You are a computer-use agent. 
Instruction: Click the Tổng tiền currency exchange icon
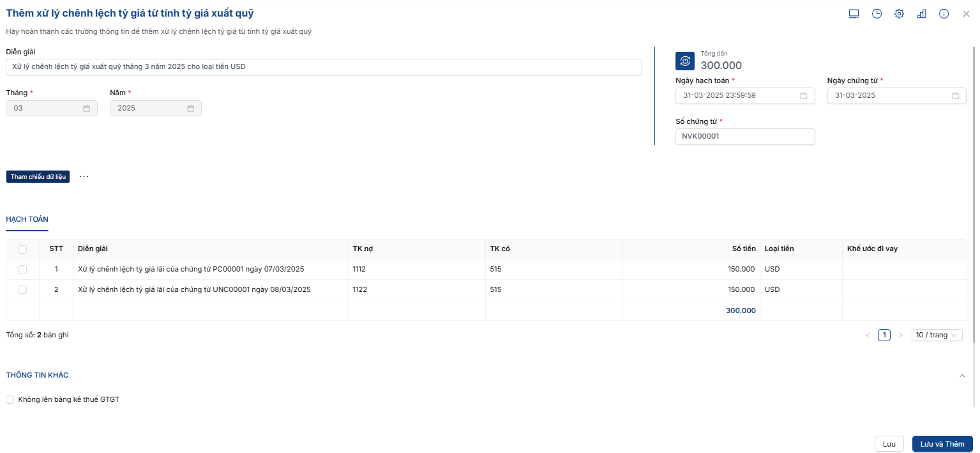(x=685, y=61)
